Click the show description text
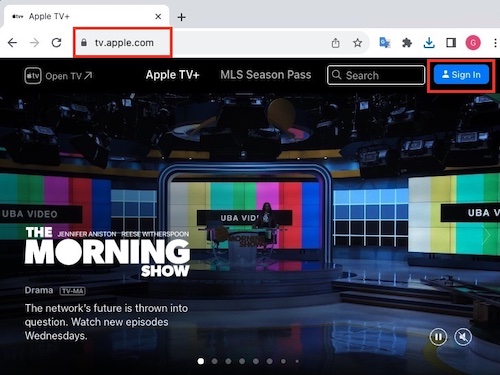The image size is (500, 375). 106,322
